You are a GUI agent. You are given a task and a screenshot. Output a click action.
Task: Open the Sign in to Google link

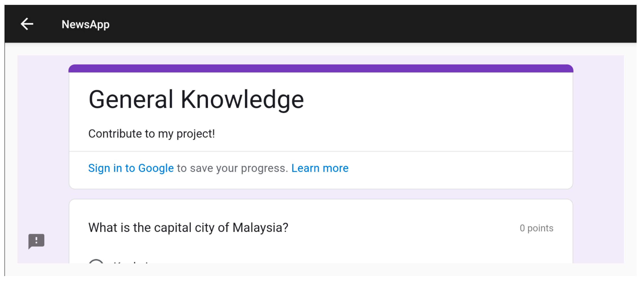131,168
